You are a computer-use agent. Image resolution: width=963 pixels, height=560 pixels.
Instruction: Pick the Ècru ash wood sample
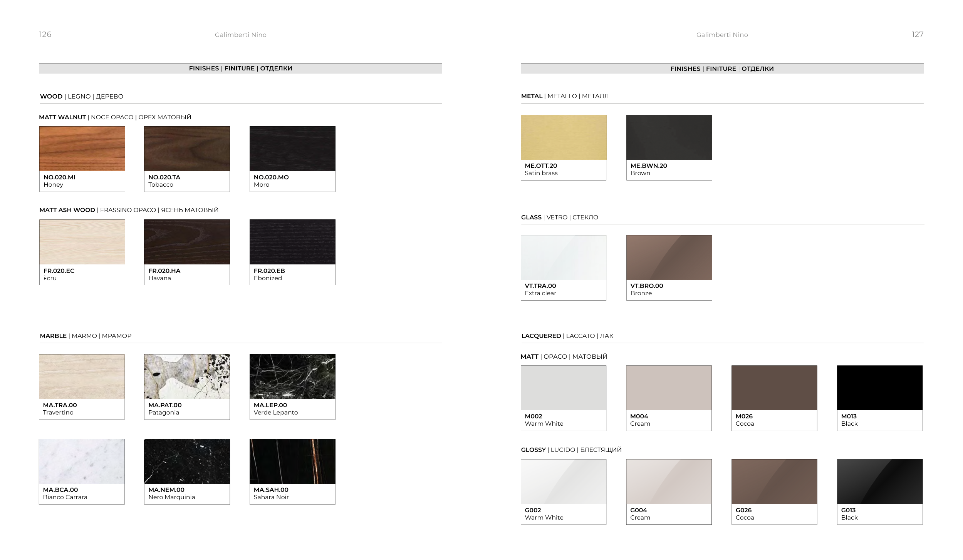click(82, 242)
